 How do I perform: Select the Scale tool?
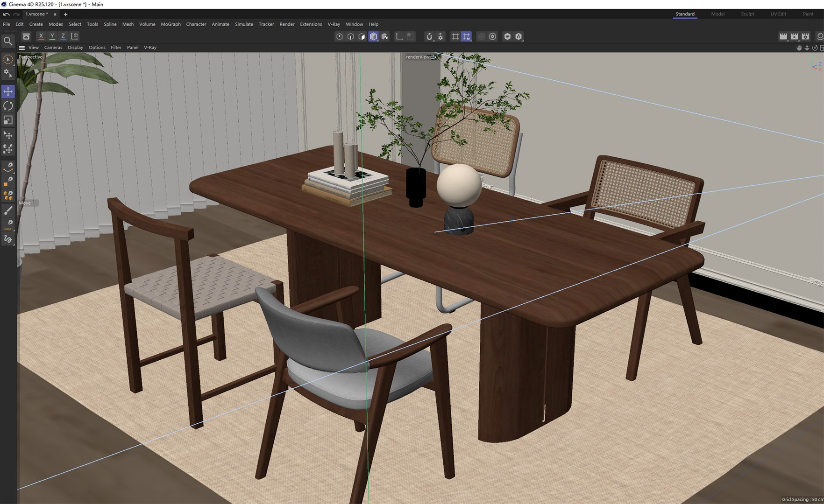(8, 120)
